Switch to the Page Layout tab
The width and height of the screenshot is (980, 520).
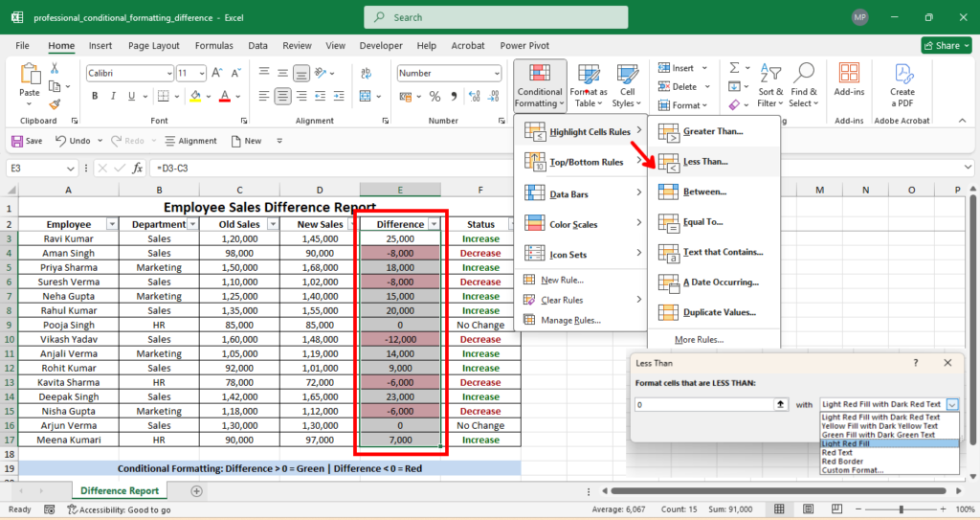[x=154, y=45]
